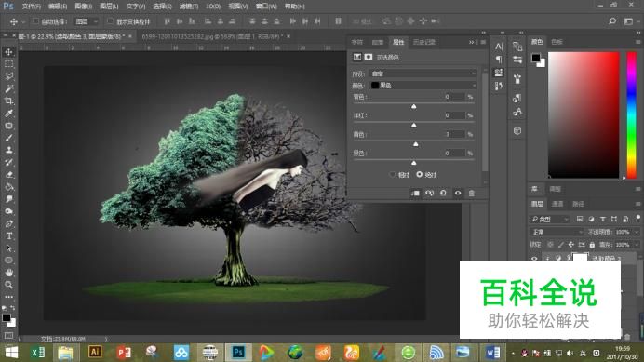Click the yellow 黄色 slider handle
The image size is (644, 362).
tap(416, 144)
